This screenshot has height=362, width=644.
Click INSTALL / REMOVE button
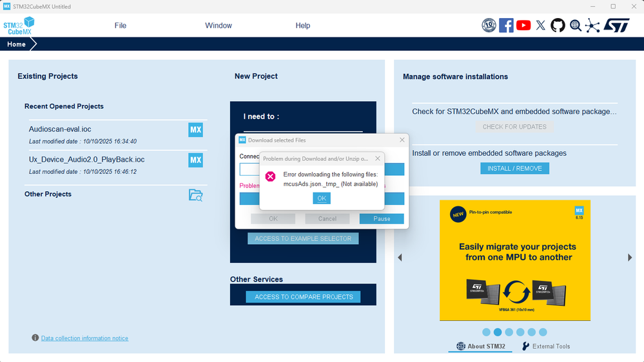point(514,168)
